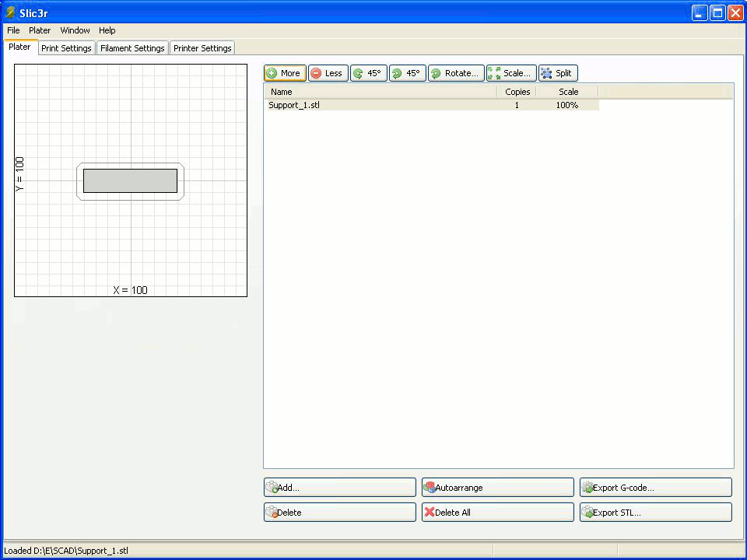Viewport: 747px width, 560px height.
Task: Click Export STL... button
Action: coord(655,513)
